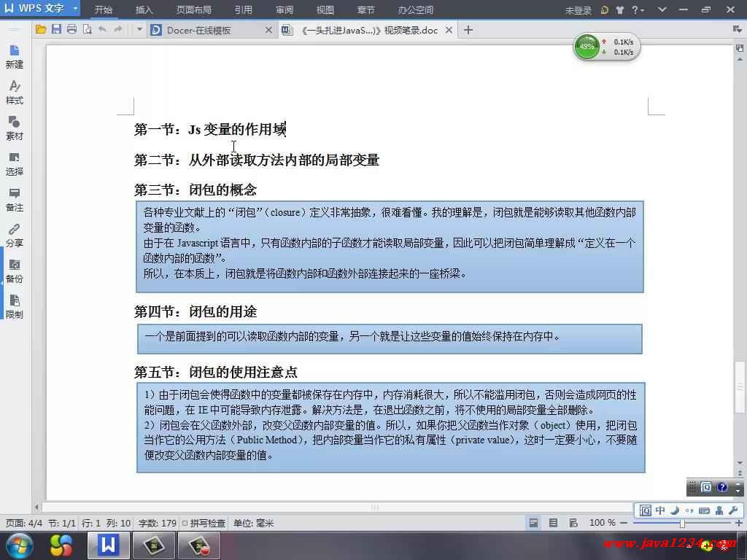Click the 新建 (New) sidebar icon

(15, 56)
